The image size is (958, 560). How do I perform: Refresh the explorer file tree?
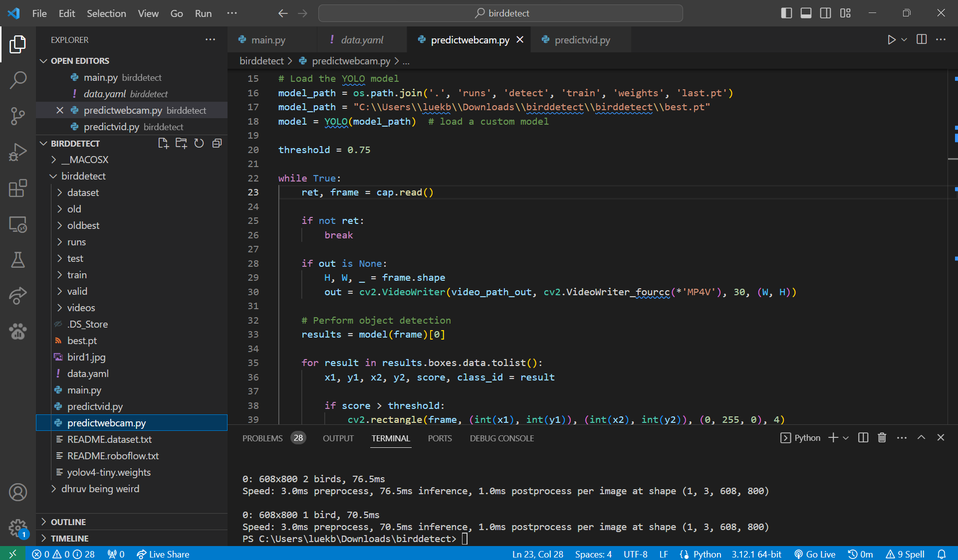point(199,144)
